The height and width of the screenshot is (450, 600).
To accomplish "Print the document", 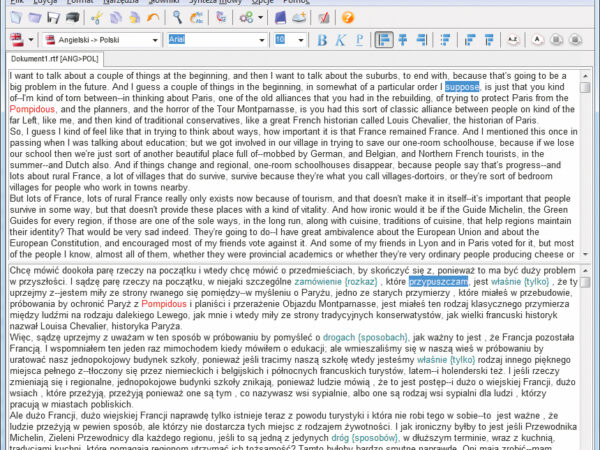I will [x=71, y=17].
